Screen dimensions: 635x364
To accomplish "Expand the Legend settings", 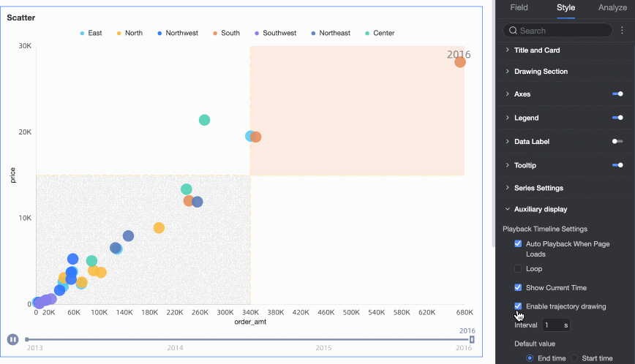I will click(x=508, y=118).
